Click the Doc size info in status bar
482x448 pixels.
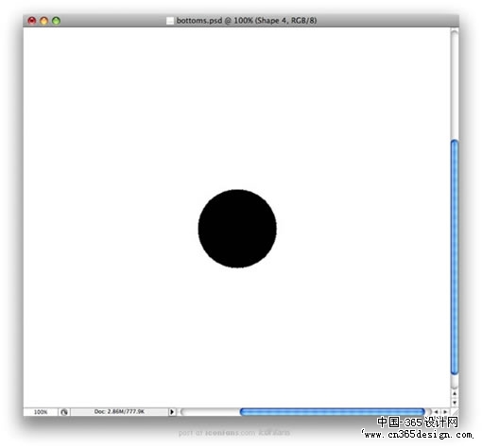pos(119,411)
